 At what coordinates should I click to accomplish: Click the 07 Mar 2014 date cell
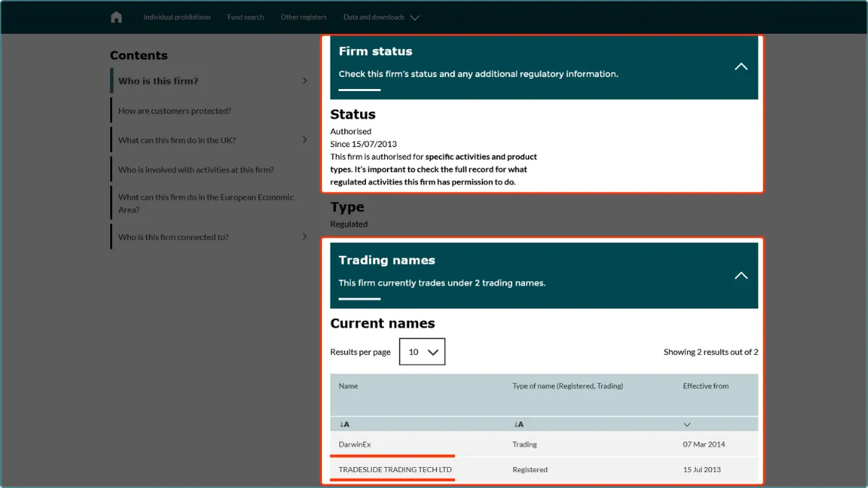pos(704,445)
